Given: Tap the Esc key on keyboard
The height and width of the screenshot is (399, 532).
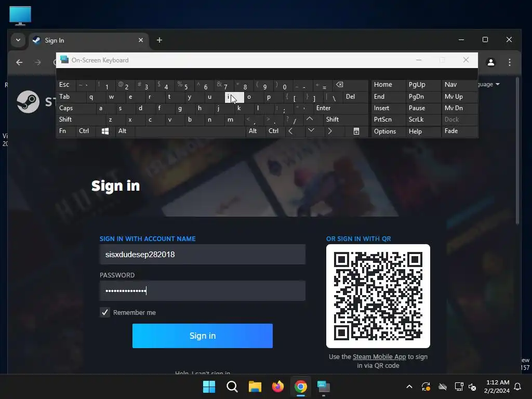Looking at the screenshot, I should [x=66, y=85].
